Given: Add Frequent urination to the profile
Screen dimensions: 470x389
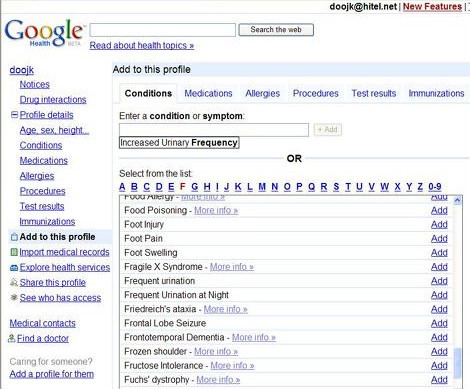Looking at the screenshot, I should pyautogui.click(x=439, y=281).
